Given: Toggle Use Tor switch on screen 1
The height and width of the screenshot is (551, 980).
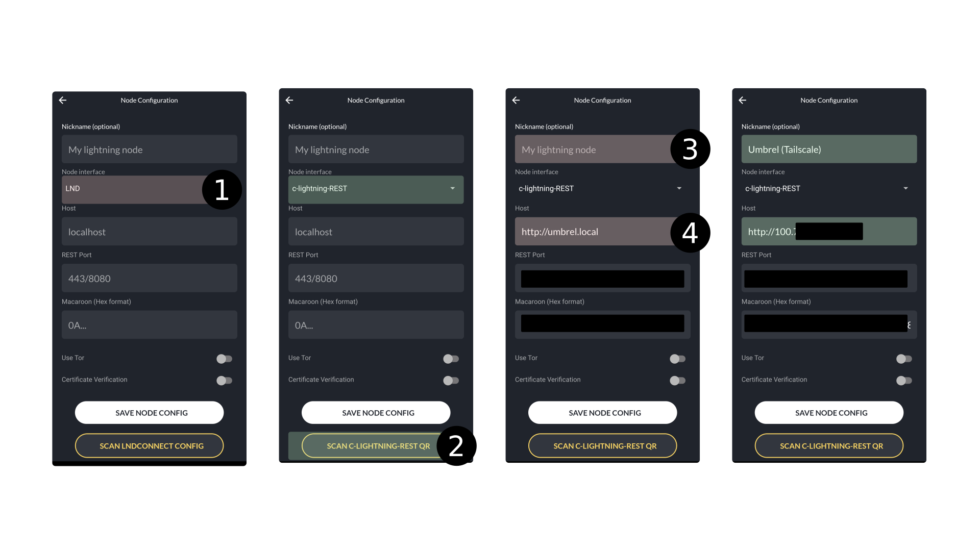Looking at the screenshot, I should click(224, 358).
